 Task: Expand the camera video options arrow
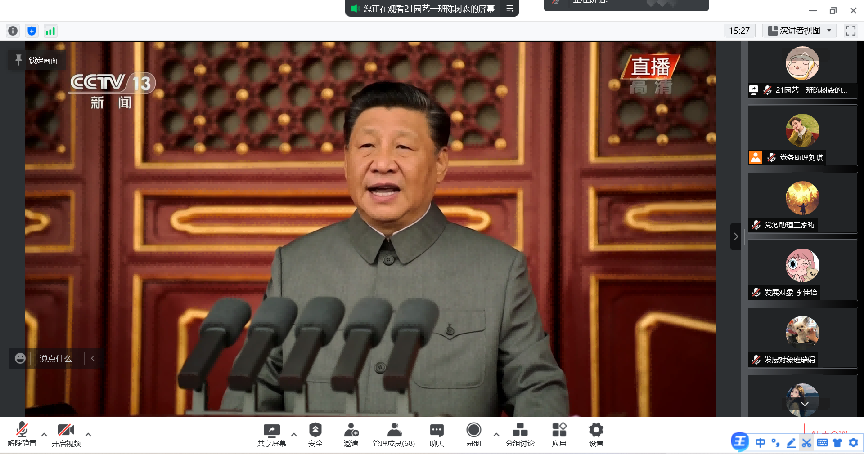(x=88, y=434)
